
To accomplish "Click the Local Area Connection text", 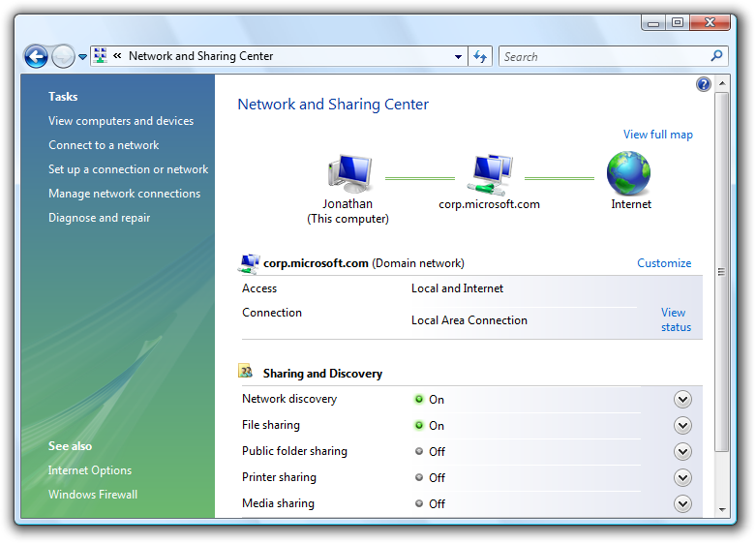I will click(x=469, y=320).
